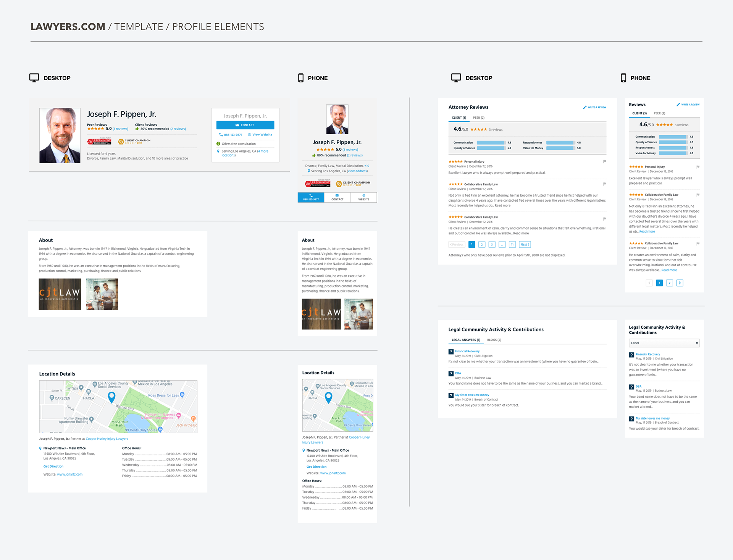Flag desktop review starting 'He creates an environment'

point(604,219)
